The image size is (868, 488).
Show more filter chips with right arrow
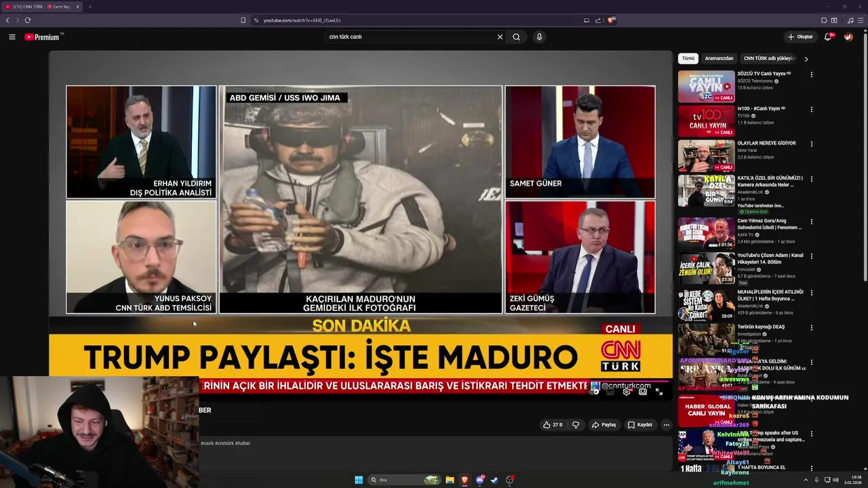pos(806,59)
